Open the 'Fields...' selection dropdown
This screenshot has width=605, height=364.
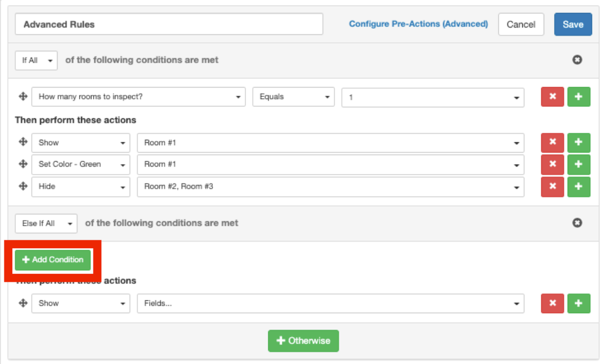(330, 303)
